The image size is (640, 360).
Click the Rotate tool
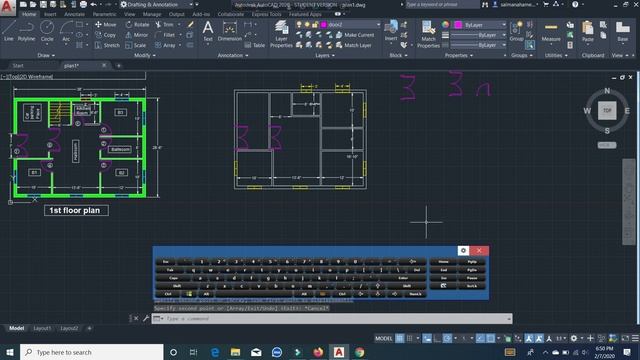pyautogui.click(x=138, y=24)
